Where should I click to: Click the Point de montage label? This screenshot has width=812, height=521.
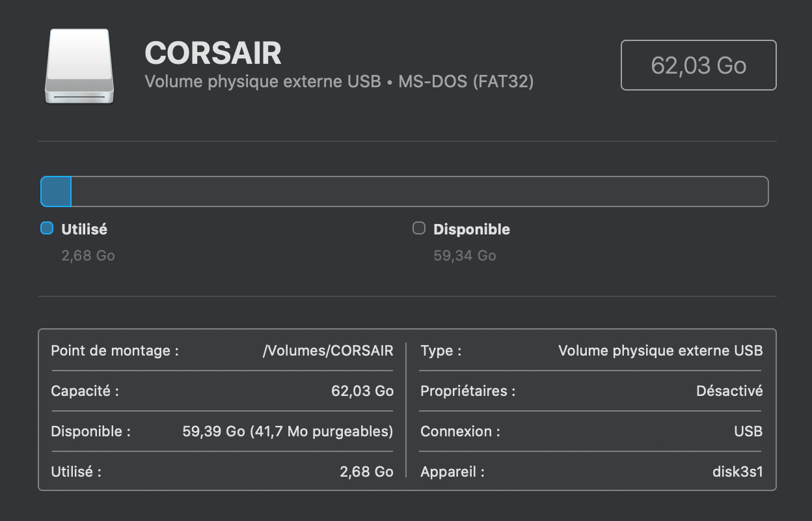[x=115, y=350]
